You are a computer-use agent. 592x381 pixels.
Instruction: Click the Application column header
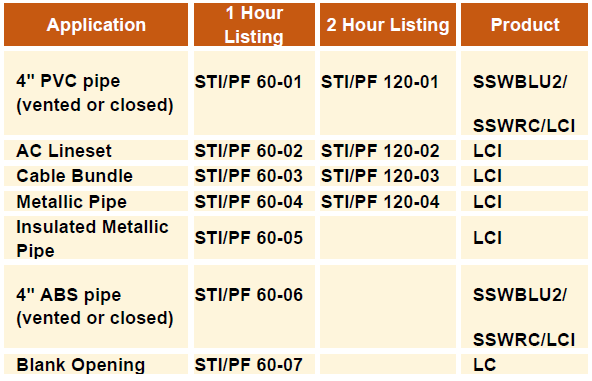tap(96, 25)
